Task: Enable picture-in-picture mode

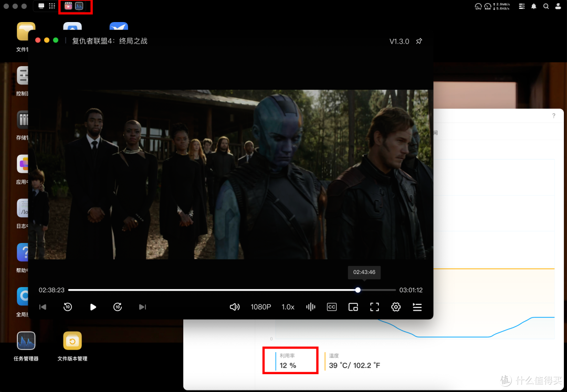Action: pos(353,307)
